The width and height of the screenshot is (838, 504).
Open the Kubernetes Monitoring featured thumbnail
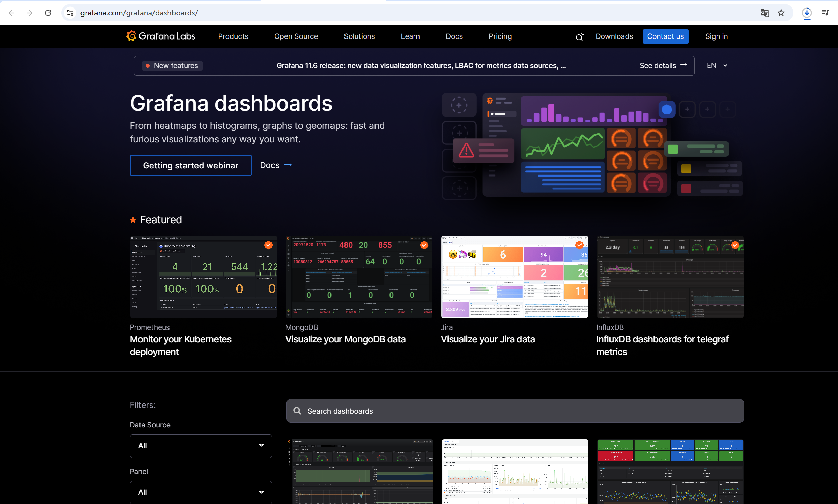(203, 277)
